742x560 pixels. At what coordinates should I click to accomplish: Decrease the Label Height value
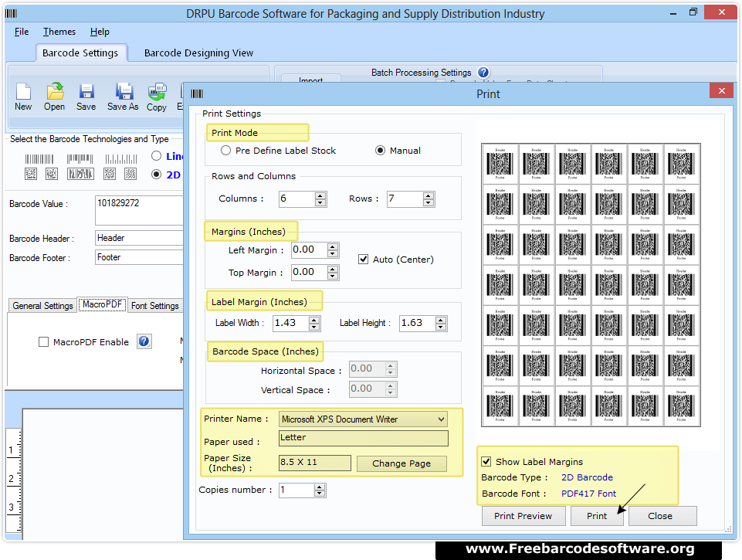tap(441, 327)
